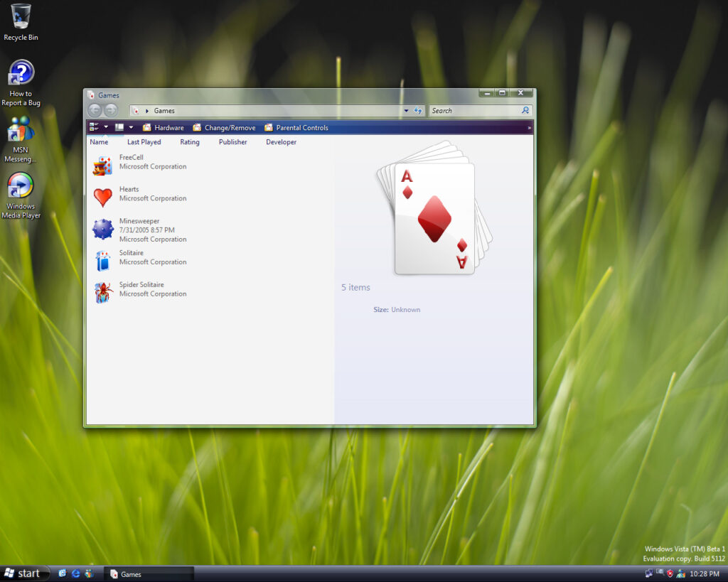Image resolution: width=728 pixels, height=582 pixels.
Task: Click the Games breadcrumb in the address bar
Action: pos(164,111)
